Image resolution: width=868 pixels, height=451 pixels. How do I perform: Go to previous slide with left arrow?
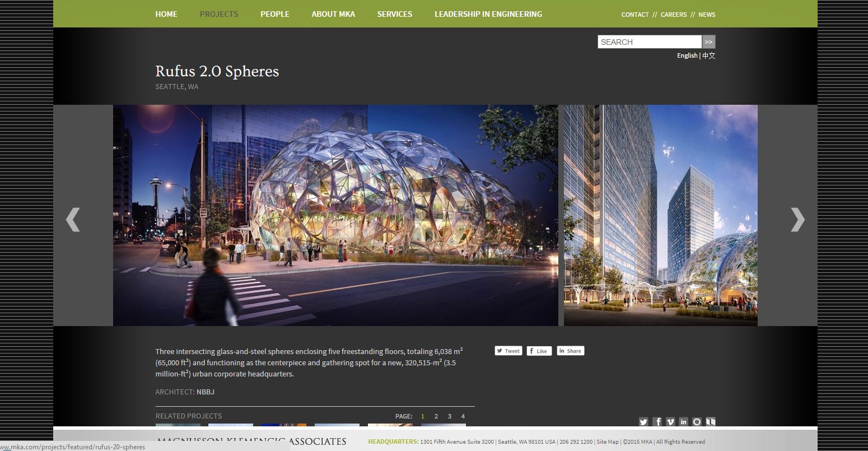pyautogui.click(x=73, y=219)
